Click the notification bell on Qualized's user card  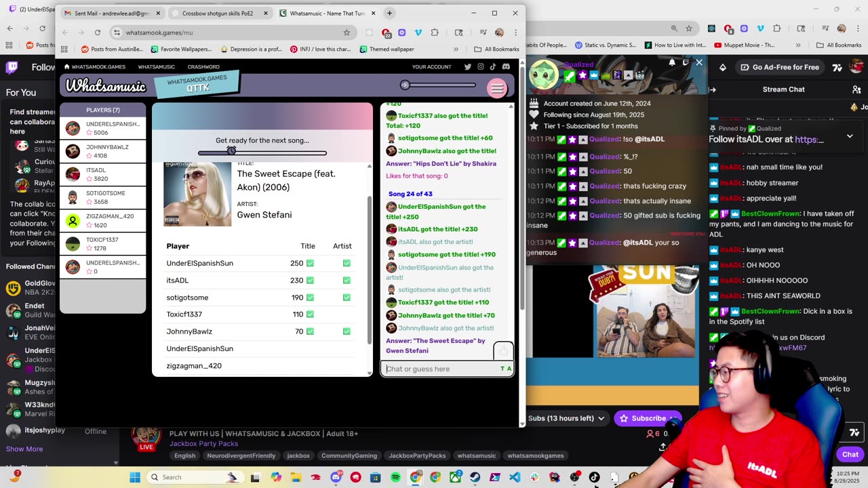[x=672, y=63]
